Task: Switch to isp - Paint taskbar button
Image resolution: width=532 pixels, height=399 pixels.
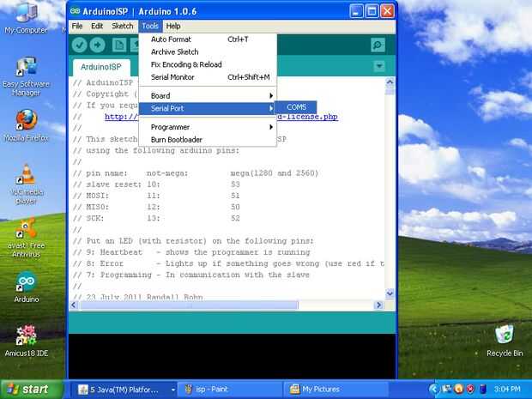Action: tap(230, 390)
